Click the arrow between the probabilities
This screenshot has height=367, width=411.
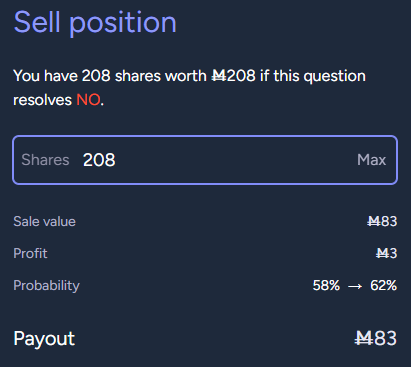[355, 286]
